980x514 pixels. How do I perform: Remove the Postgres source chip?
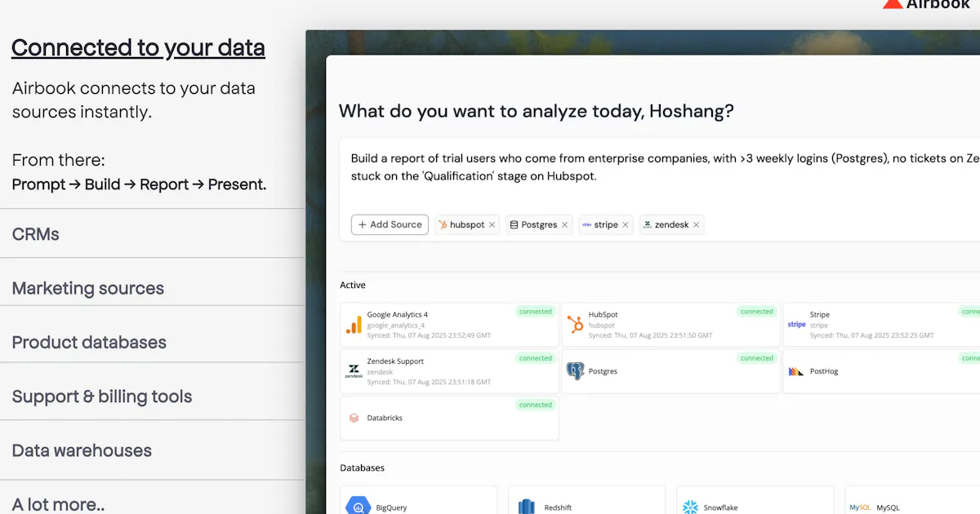coord(564,225)
